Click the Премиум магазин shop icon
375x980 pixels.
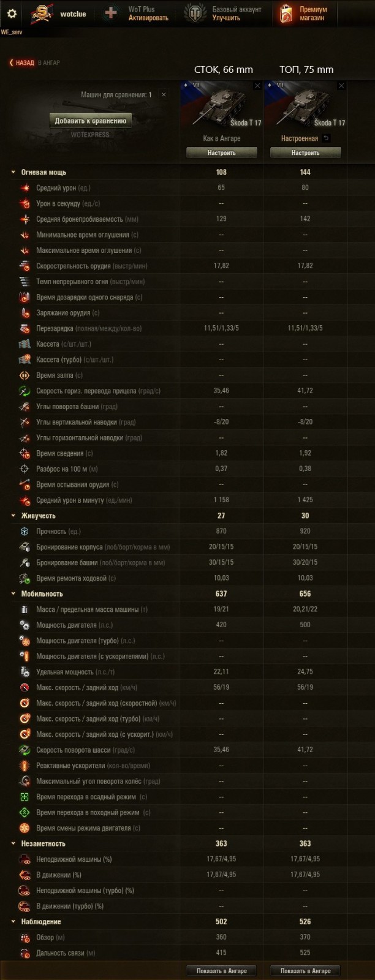pyautogui.click(x=286, y=13)
